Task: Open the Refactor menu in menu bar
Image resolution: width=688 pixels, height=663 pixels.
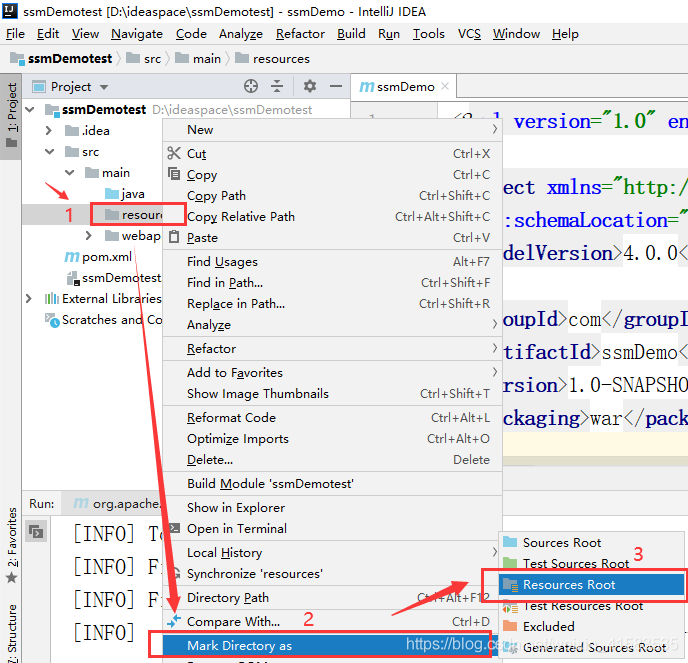Action: coord(300,34)
